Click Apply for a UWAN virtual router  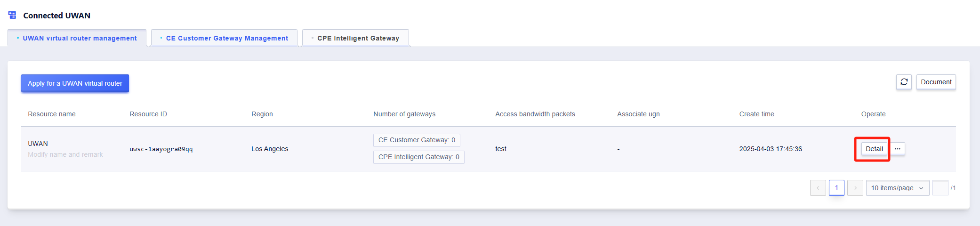click(75, 83)
